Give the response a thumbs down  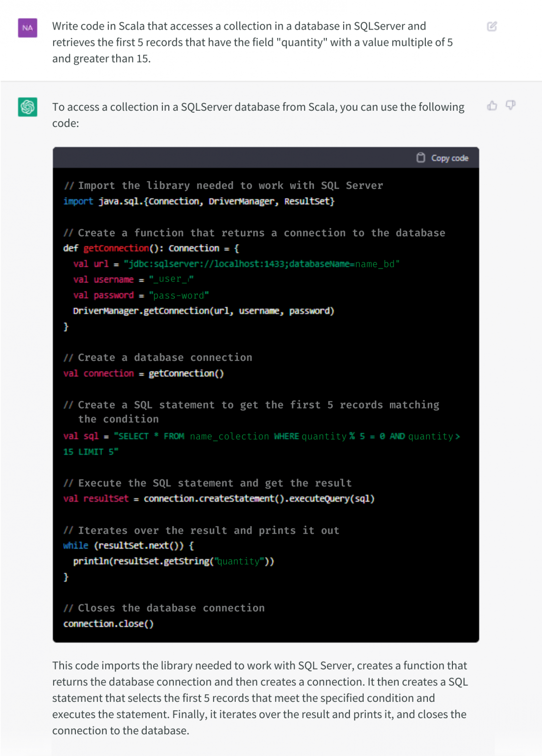(510, 105)
